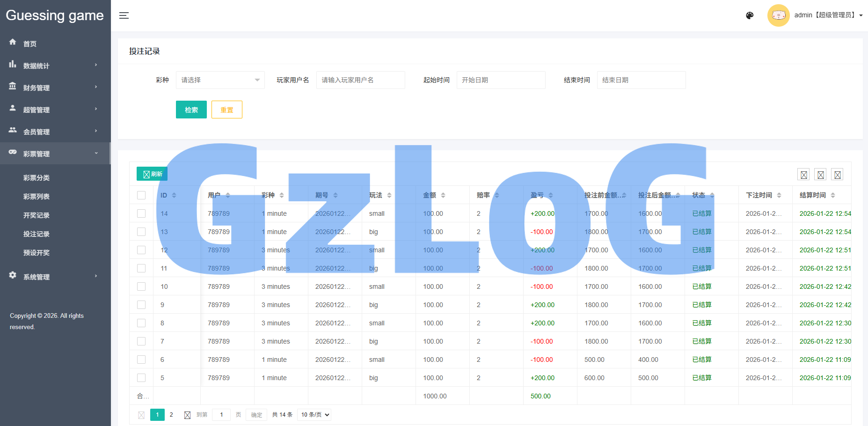Screen dimensions: 868x426
Task: Toggle the select-all checkbox in table header
Action: pyautogui.click(x=141, y=195)
